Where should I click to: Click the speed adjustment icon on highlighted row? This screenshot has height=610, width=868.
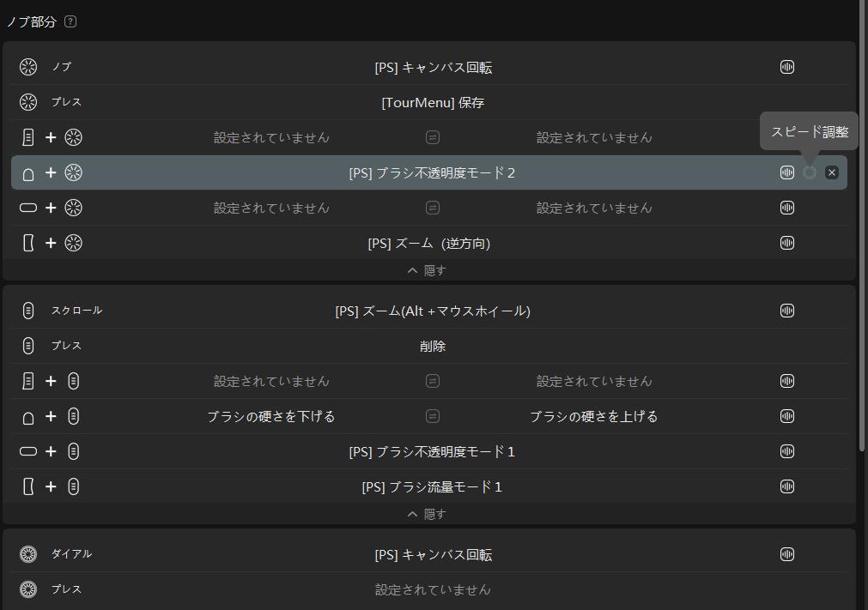coord(809,172)
